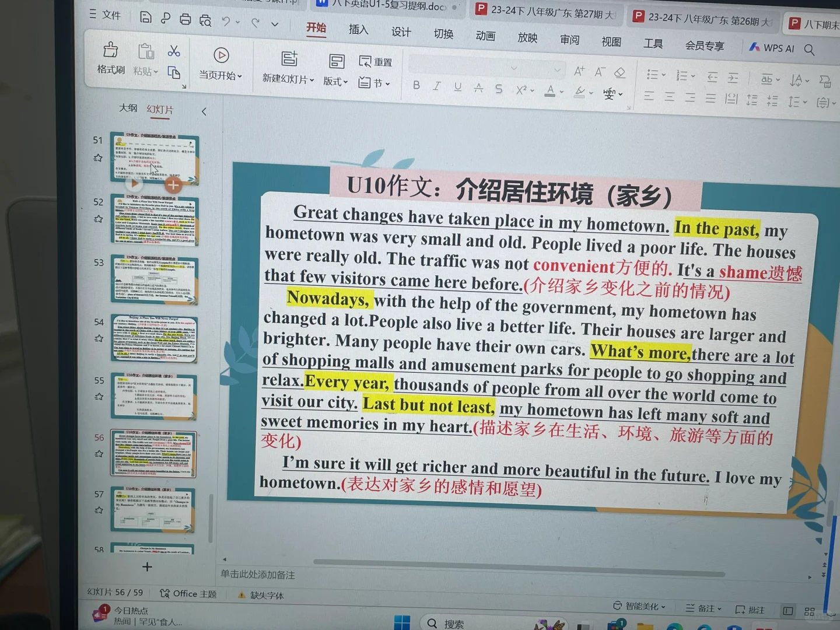This screenshot has height=630, width=840.
Task: Click the distributed alignment icon
Action: point(731,99)
